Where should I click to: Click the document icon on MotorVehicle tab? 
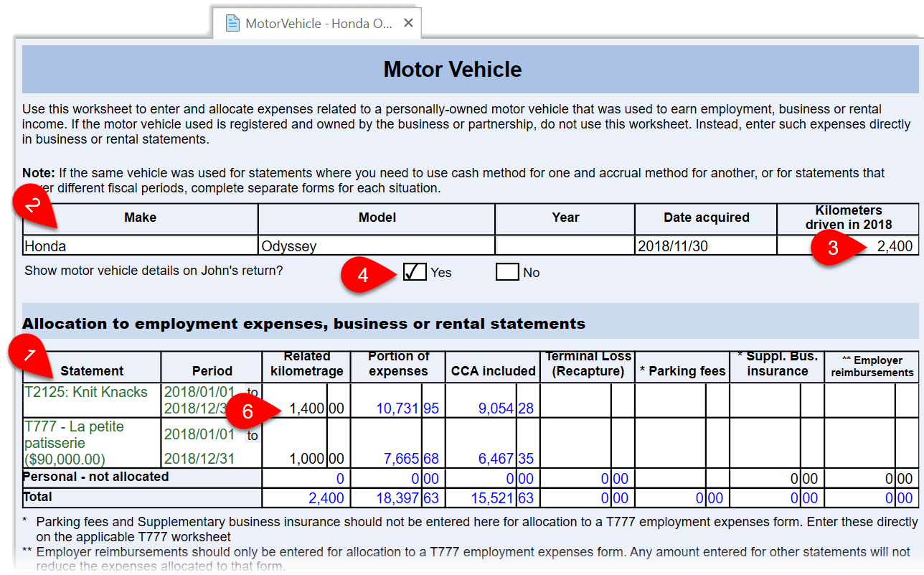[232, 23]
